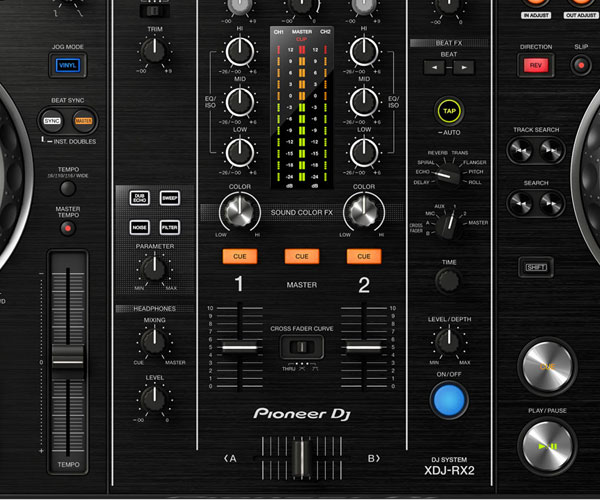600x500 pixels.
Task: Click channel 2 LOW EQ knob
Action: click(x=364, y=153)
